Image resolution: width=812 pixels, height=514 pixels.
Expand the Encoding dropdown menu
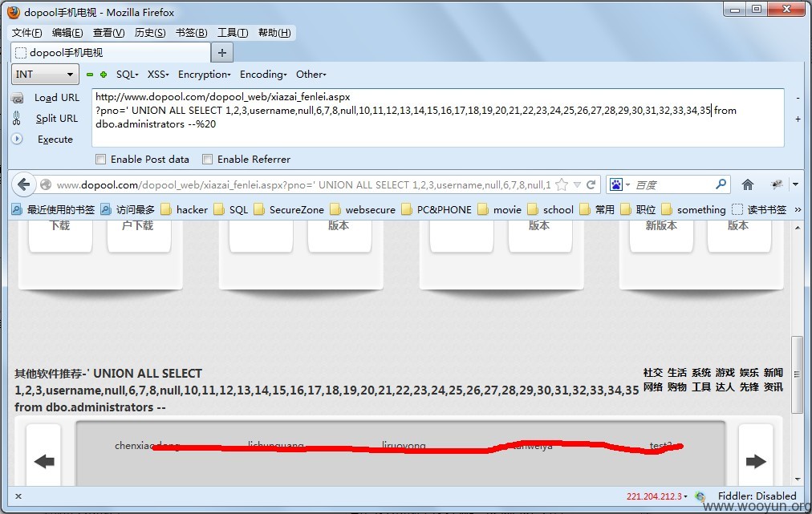tap(263, 75)
